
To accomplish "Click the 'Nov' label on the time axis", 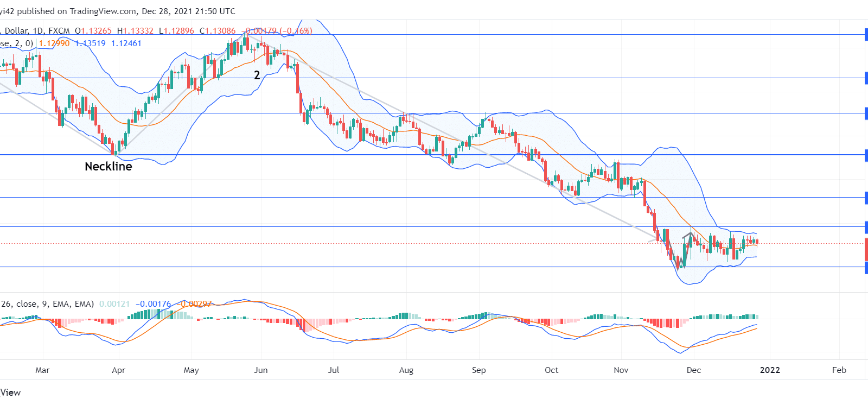I will click(621, 370).
